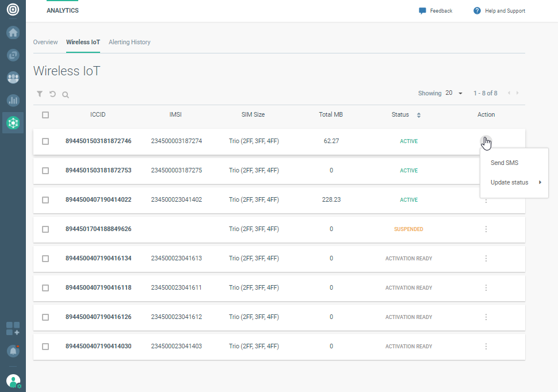
Task: Open the user profile avatar icon
Action: [13, 381]
